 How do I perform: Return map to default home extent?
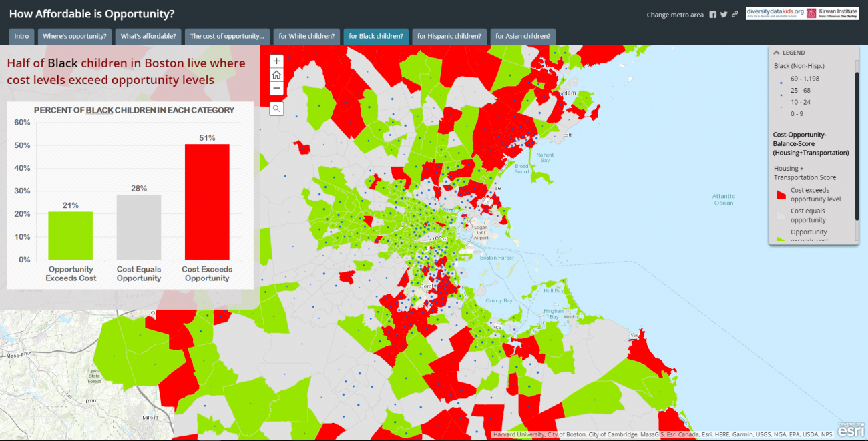276,75
